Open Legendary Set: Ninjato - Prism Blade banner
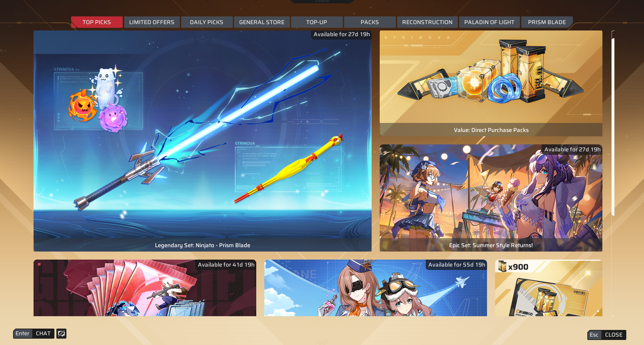 pyautogui.click(x=203, y=141)
